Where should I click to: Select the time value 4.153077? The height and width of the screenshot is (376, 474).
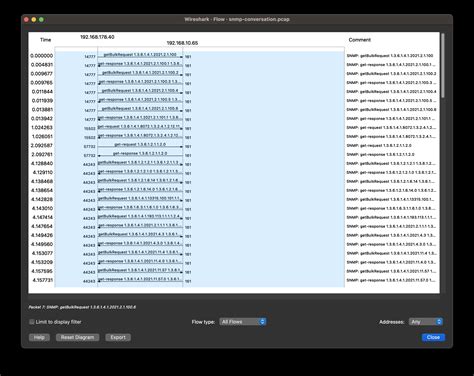(42, 253)
